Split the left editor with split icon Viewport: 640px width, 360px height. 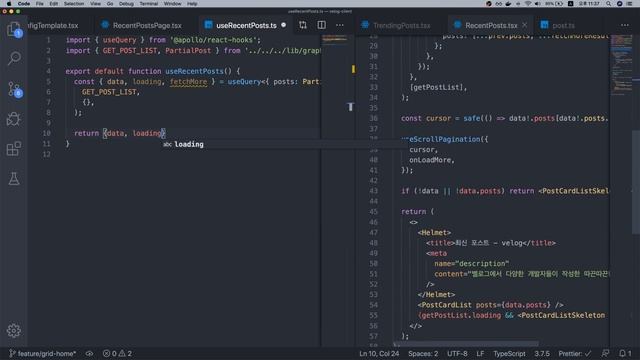322,25
